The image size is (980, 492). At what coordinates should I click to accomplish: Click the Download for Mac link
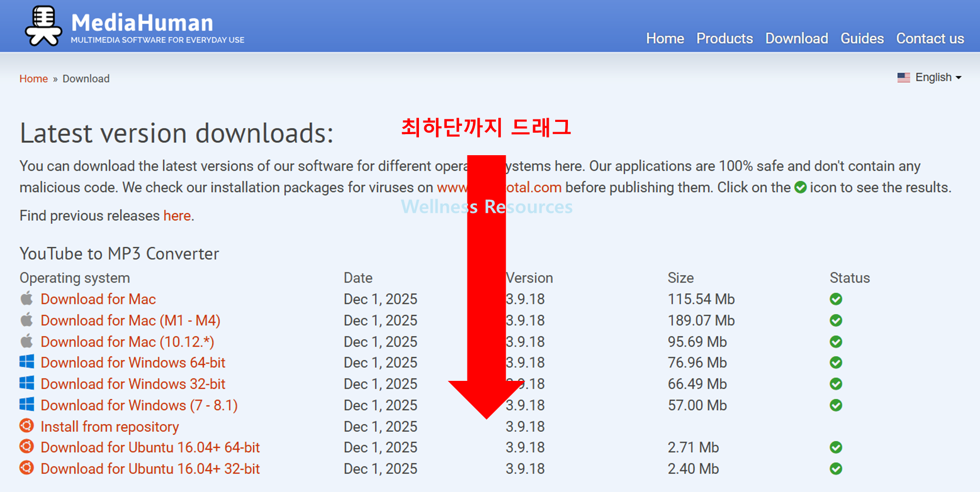(98, 299)
